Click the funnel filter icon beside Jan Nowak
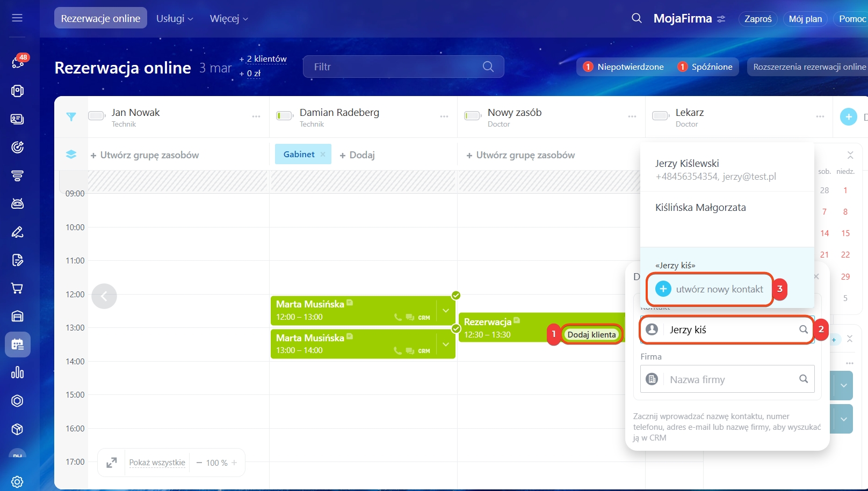The height and width of the screenshot is (491, 868). (71, 116)
